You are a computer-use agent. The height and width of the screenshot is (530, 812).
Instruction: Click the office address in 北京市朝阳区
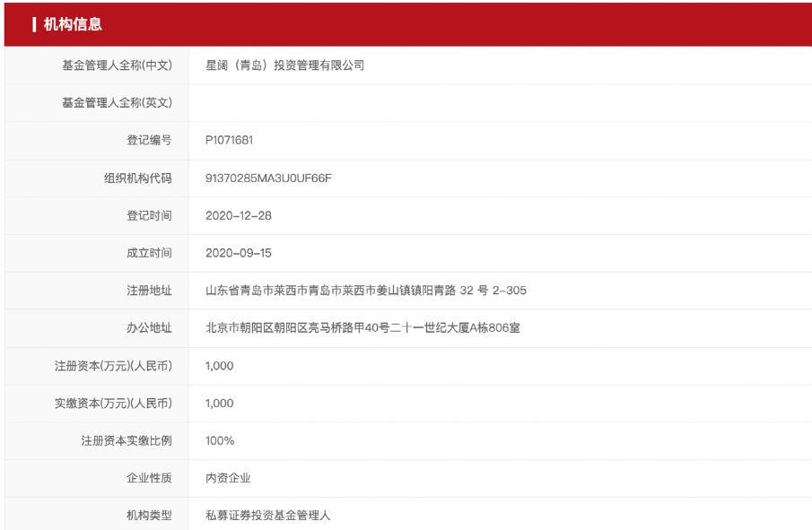pos(362,328)
